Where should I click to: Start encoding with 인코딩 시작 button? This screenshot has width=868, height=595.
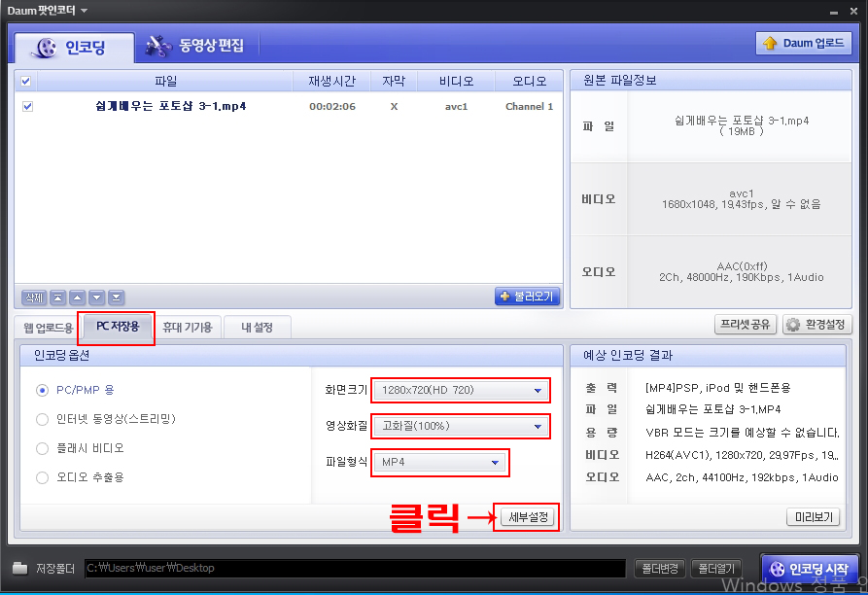tap(812, 569)
